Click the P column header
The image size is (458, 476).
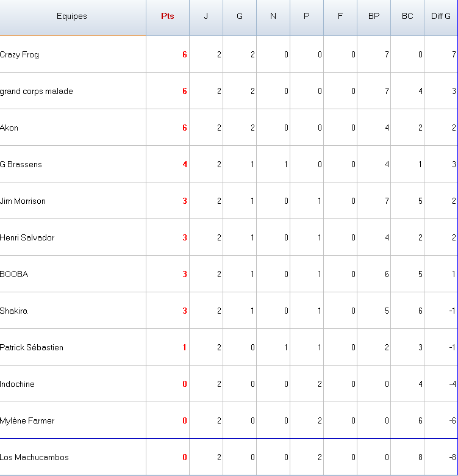click(x=307, y=17)
